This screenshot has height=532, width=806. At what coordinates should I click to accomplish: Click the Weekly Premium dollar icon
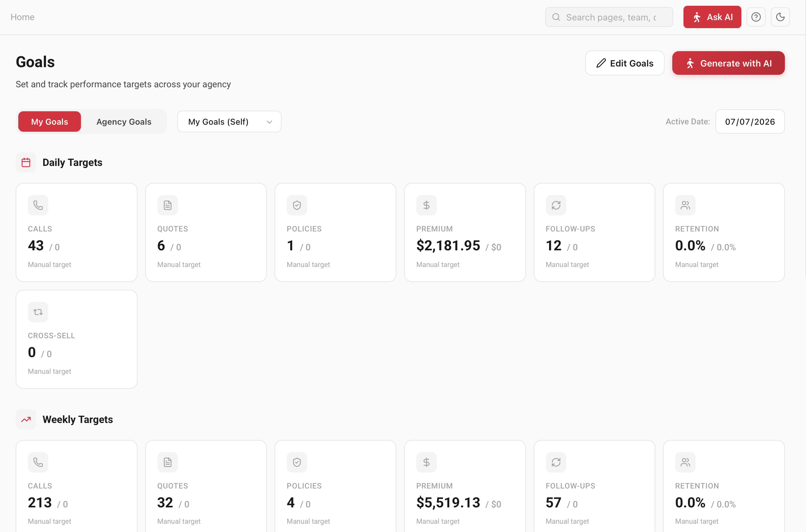click(x=427, y=462)
